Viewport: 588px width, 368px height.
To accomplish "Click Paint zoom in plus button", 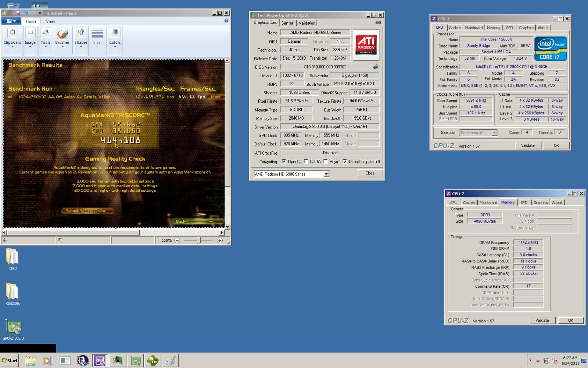I will pos(220,240).
